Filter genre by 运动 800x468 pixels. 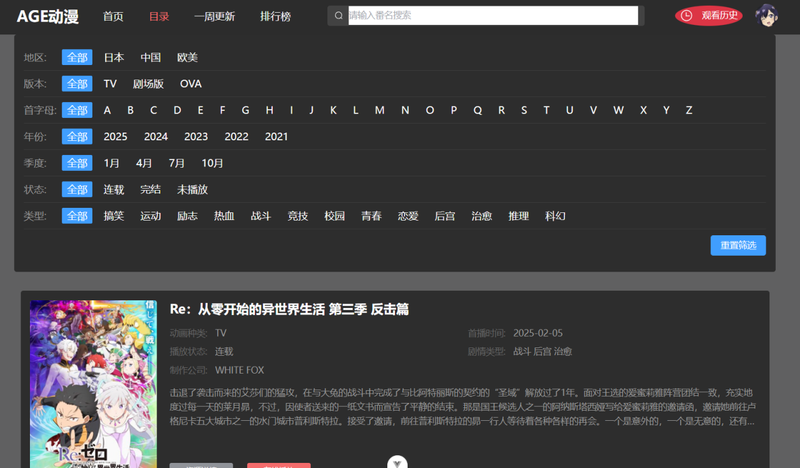point(151,216)
